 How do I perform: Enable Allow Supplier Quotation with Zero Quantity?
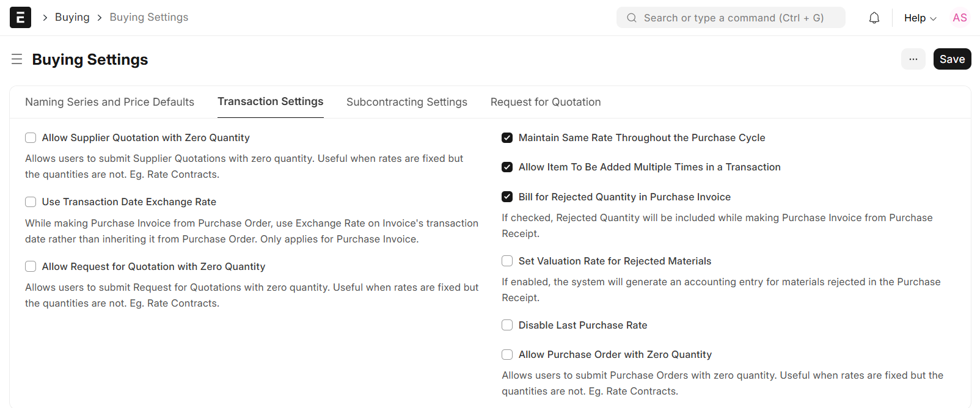tap(31, 137)
